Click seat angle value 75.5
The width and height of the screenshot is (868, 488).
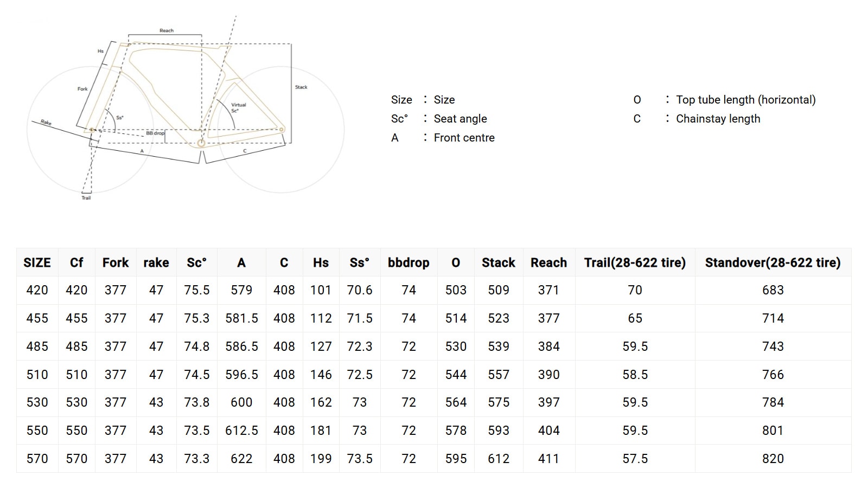click(x=196, y=290)
